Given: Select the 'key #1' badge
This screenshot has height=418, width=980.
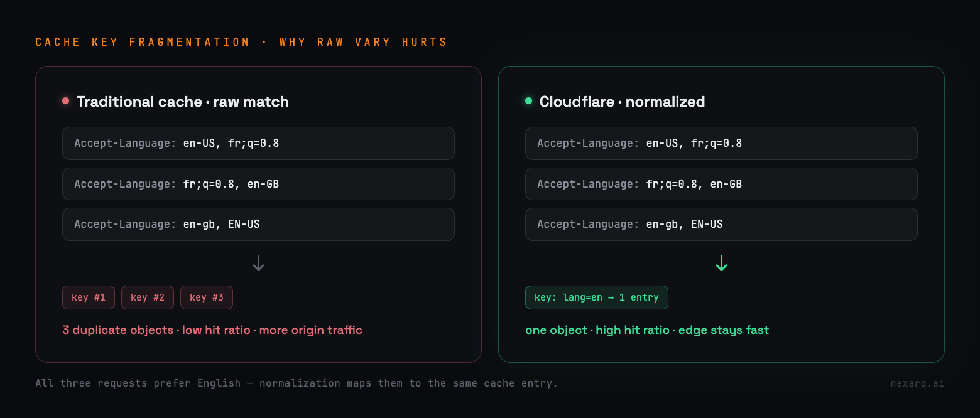Looking at the screenshot, I should pos(89,297).
